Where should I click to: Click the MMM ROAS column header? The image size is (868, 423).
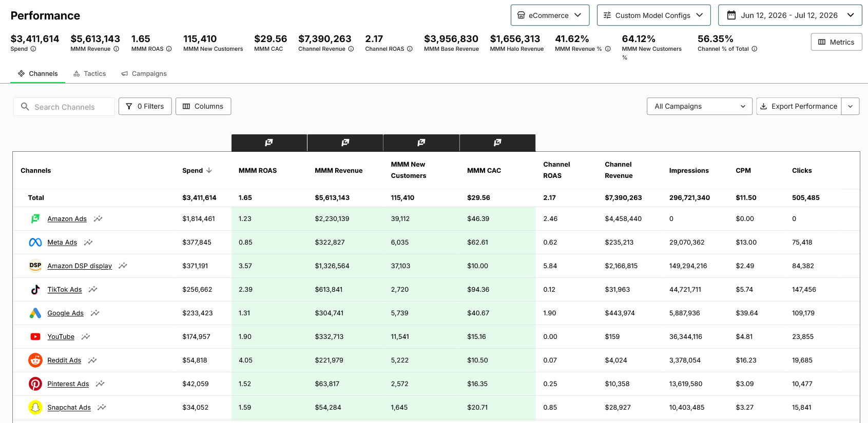click(258, 171)
